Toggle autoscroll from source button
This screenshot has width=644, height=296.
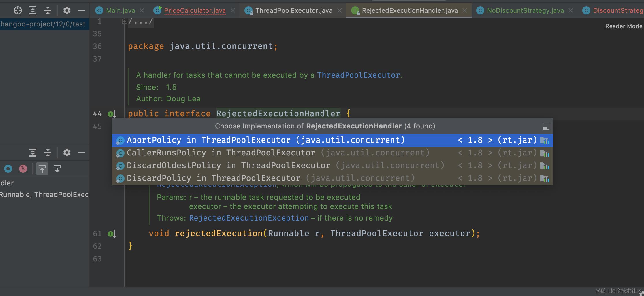pos(57,169)
